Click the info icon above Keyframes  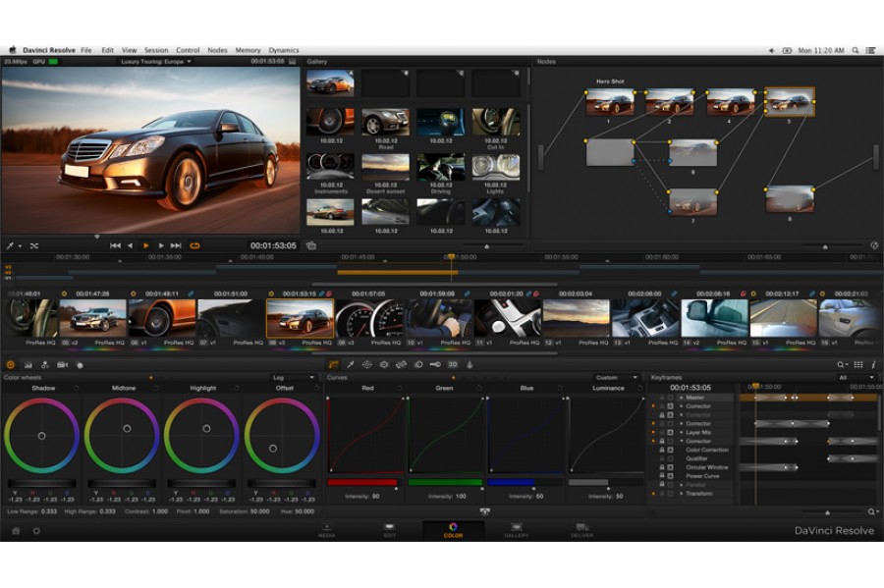coord(873,365)
